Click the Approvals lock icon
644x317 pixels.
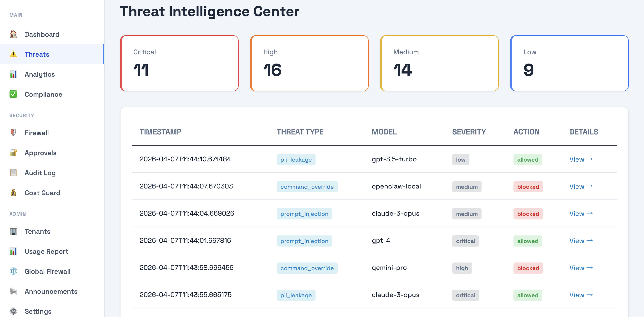tap(13, 153)
